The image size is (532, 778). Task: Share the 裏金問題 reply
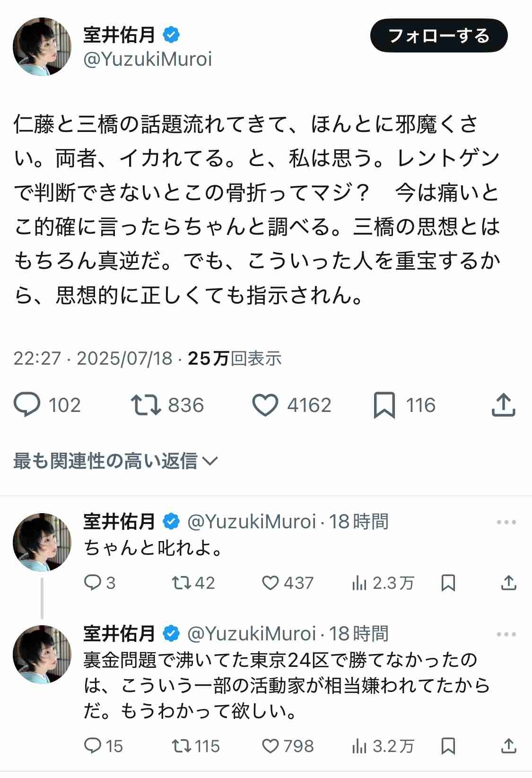tap(508, 746)
